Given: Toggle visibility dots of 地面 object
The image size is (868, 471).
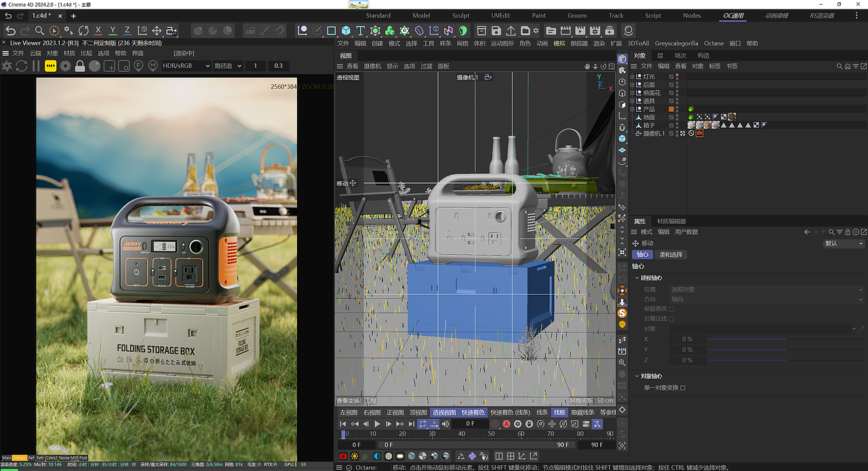Looking at the screenshot, I should [x=677, y=117].
